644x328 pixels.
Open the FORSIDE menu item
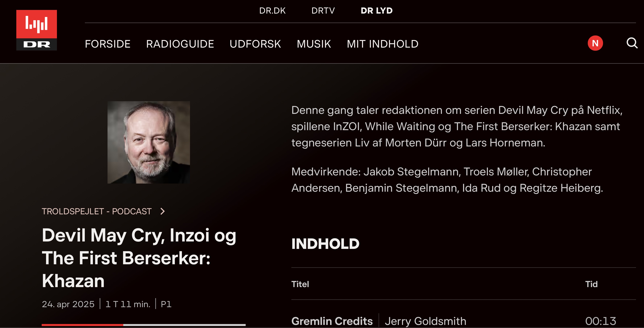point(108,44)
